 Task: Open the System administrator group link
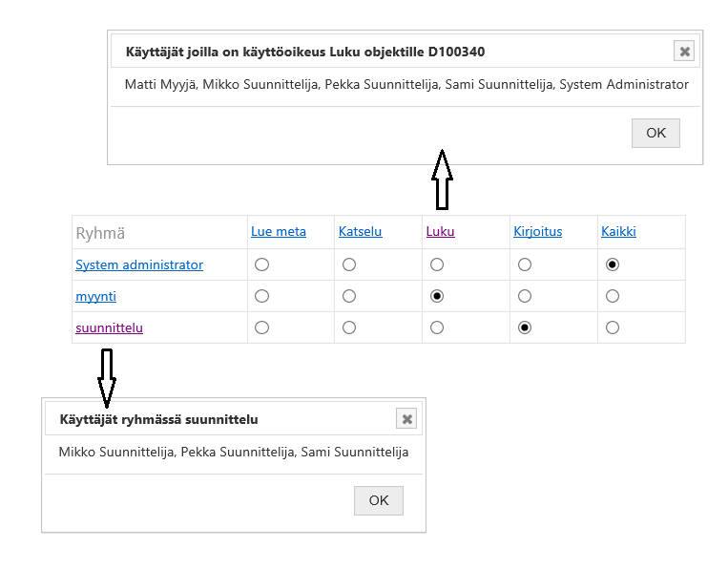(139, 264)
